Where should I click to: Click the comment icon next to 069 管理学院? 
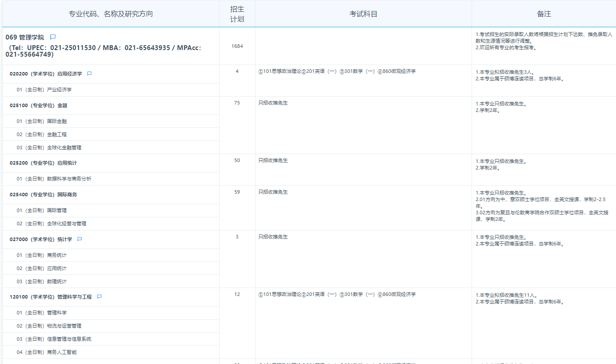pos(53,37)
